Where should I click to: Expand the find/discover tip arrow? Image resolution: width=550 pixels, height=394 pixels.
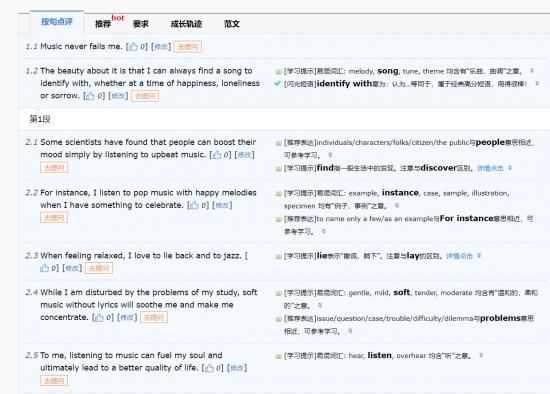510,168
